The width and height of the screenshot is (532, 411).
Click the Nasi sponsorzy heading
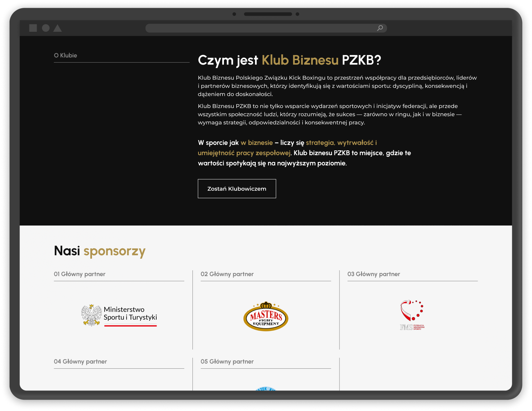click(100, 251)
